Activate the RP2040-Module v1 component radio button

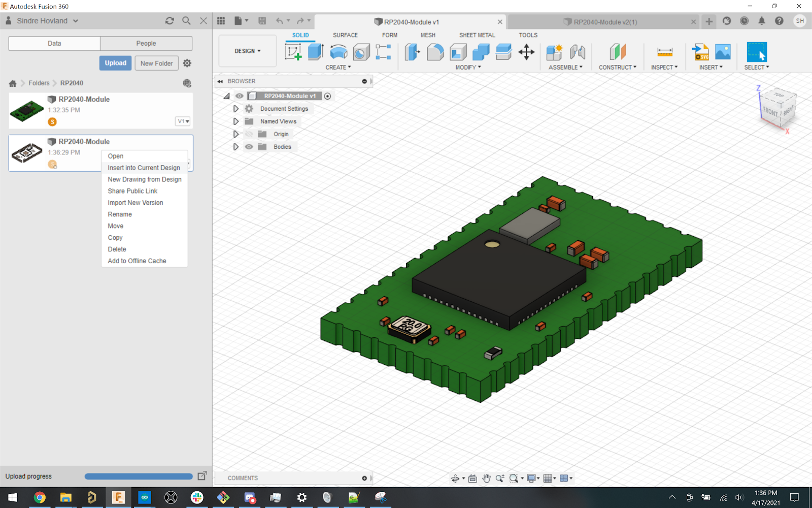coord(327,96)
